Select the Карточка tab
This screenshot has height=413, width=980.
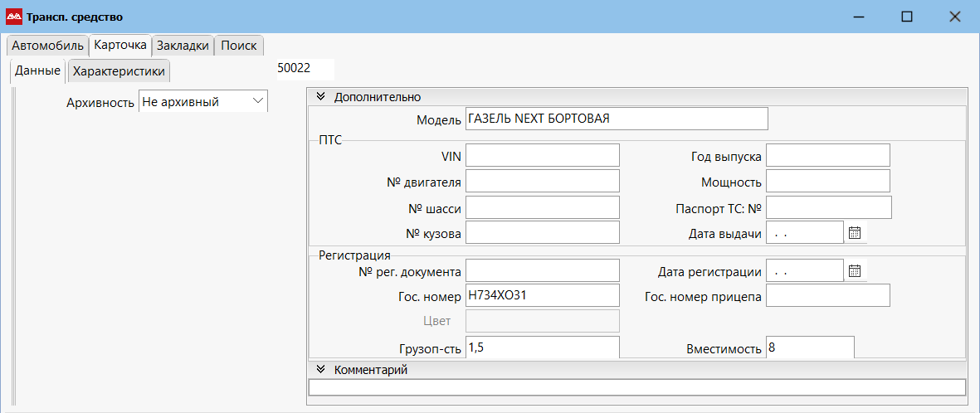click(x=120, y=45)
